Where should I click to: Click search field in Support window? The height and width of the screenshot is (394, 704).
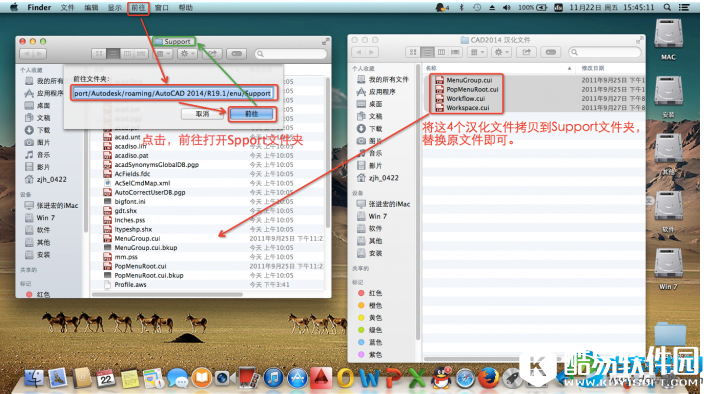click(x=291, y=54)
